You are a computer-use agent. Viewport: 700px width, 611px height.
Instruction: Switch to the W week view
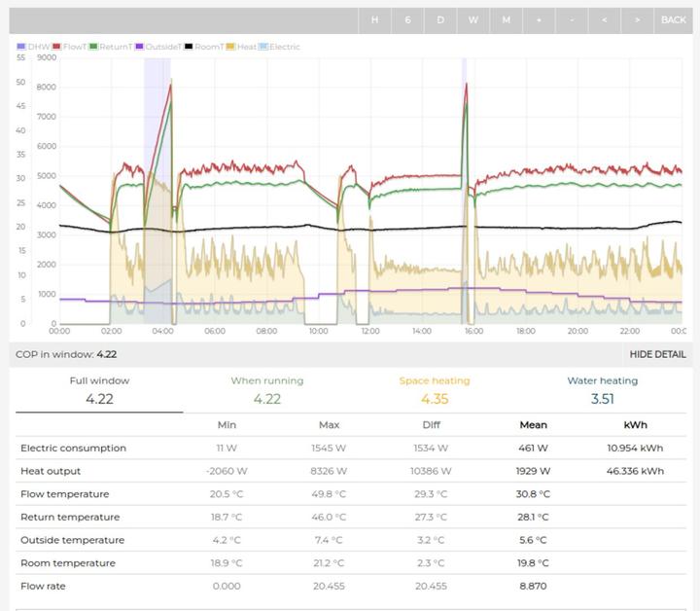click(x=472, y=19)
